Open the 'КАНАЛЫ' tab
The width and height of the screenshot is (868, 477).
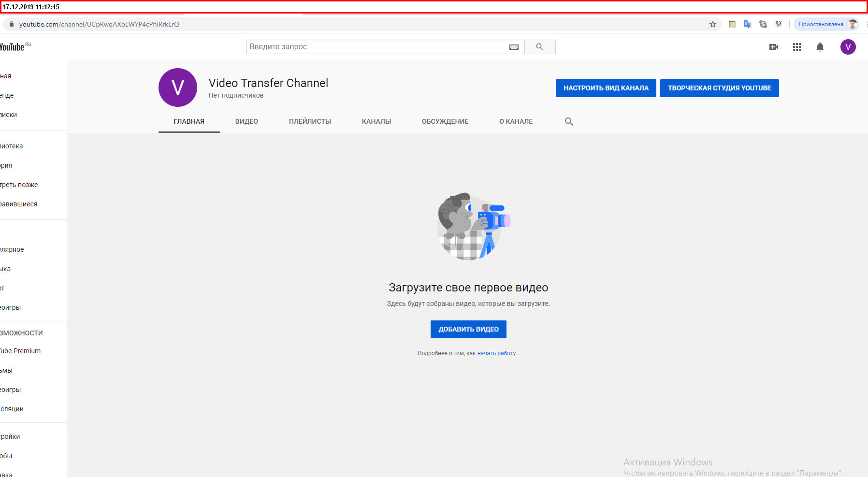point(376,121)
